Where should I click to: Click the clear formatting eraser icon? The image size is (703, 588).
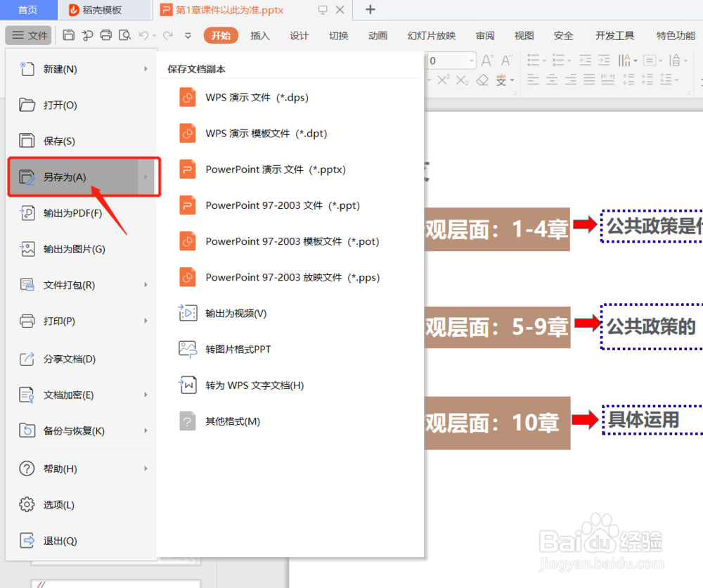pos(482,80)
